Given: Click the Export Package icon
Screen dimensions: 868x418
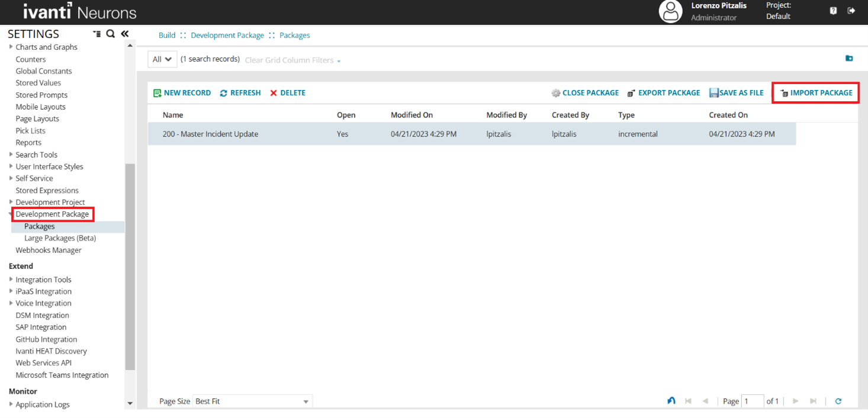Looking at the screenshot, I should tap(631, 93).
